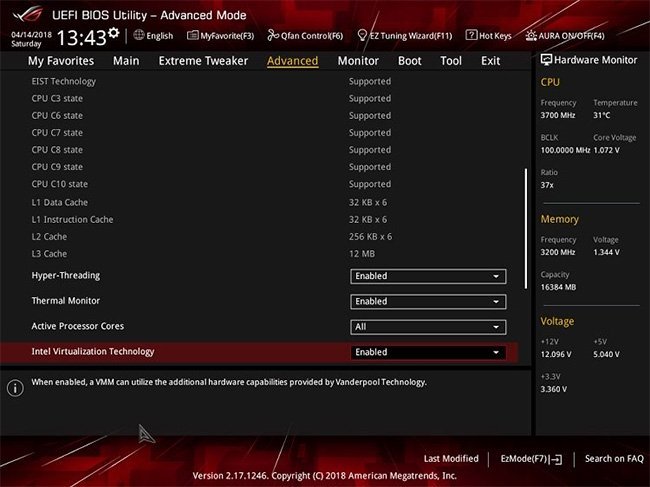Change language via English button
The width and height of the screenshot is (650, 487).
[153, 36]
